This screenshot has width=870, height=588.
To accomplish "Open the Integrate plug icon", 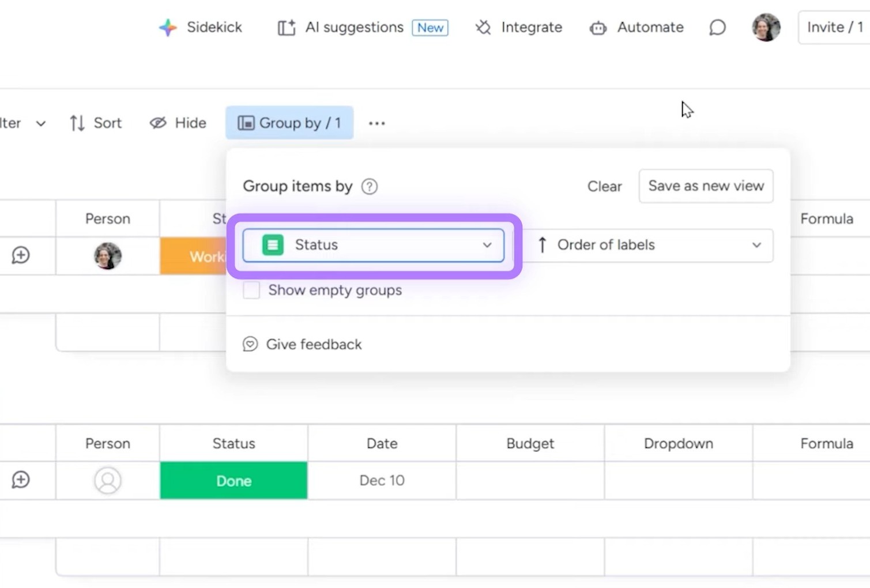I will pos(483,28).
